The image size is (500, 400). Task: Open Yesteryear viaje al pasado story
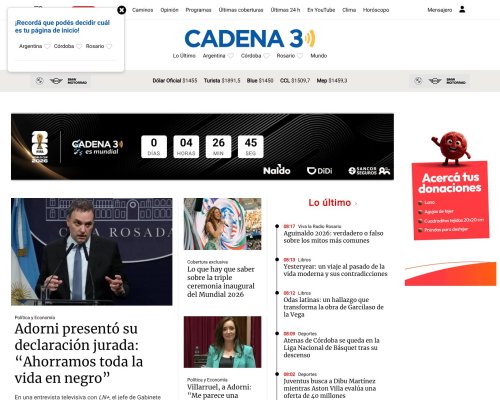coord(335,270)
